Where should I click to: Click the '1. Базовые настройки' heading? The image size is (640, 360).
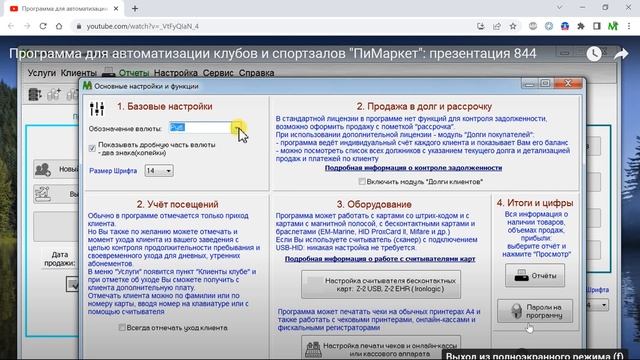pyautogui.click(x=164, y=107)
